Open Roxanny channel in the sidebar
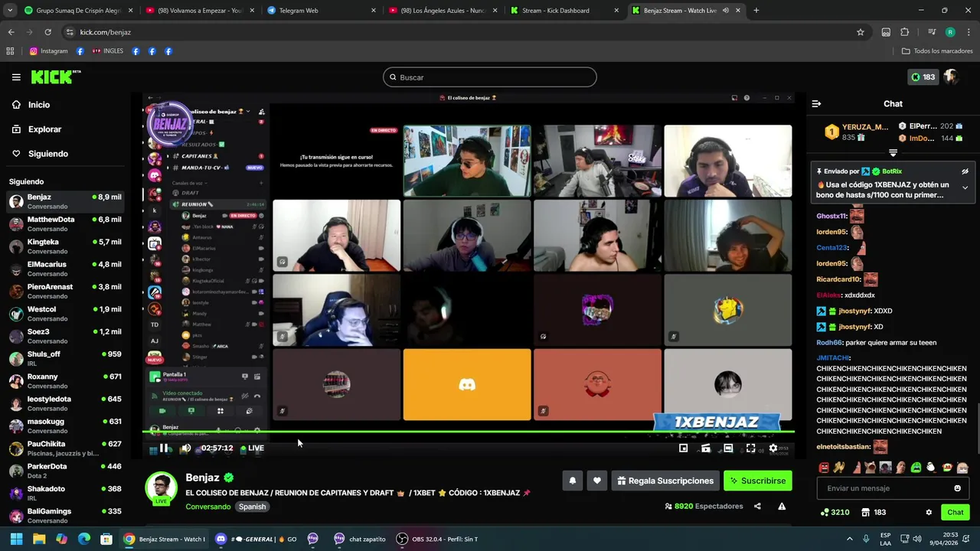The height and width of the screenshot is (551, 980). click(65, 380)
